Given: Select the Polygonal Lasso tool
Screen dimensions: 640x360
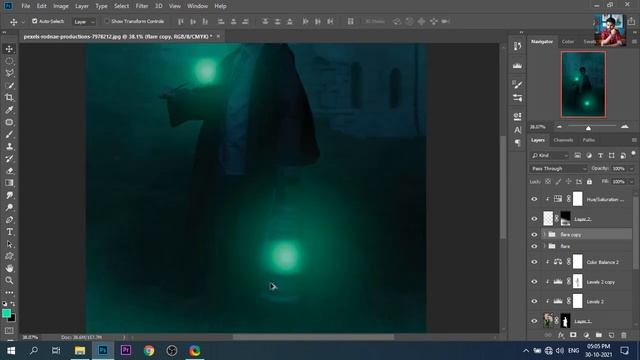Looking at the screenshot, I should coord(9,73).
